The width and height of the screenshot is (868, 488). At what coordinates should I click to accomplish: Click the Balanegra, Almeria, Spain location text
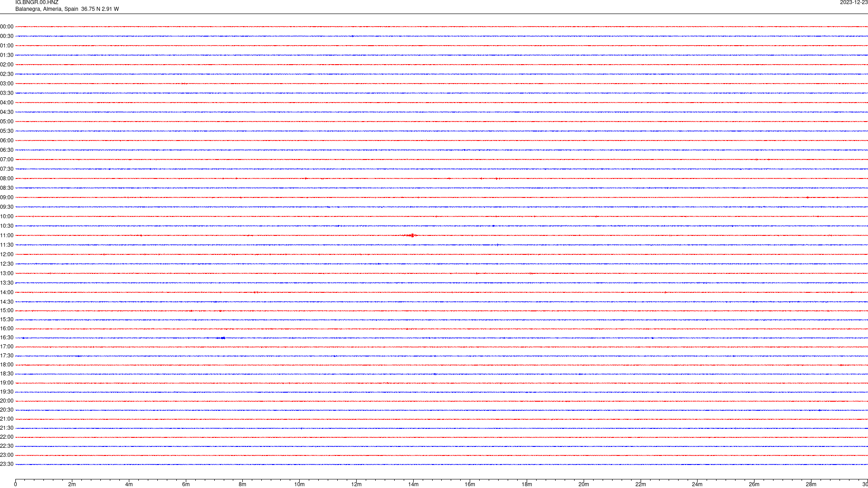click(x=47, y=9)
